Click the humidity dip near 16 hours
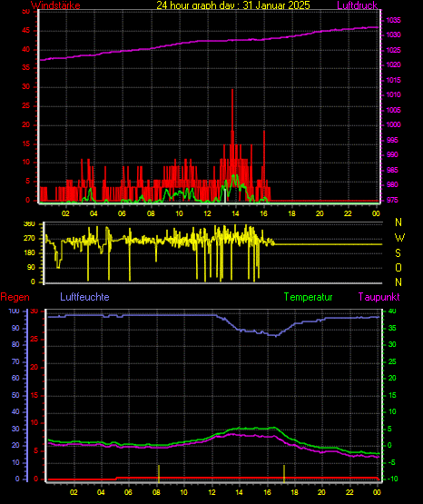The image size is (423, 504). [276, 336]
